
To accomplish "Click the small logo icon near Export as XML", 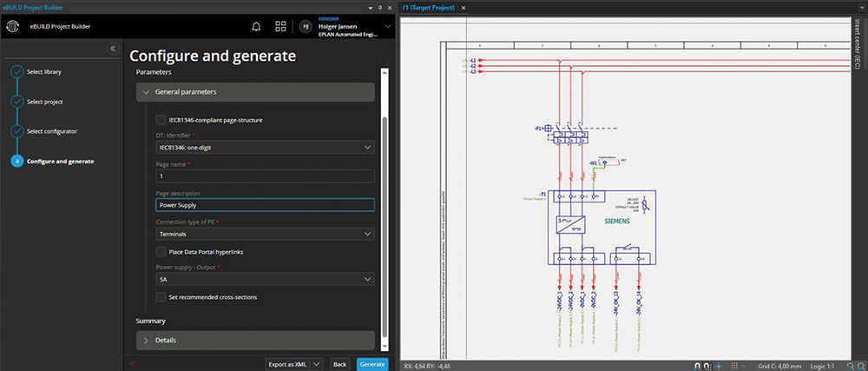I will [x=132, y=364].
